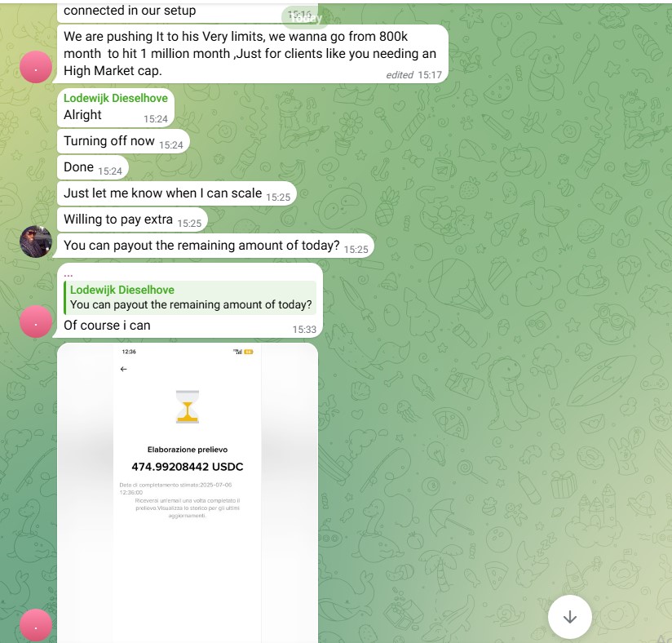This screenshot has height=643, width=672.
Task: Click the hourglass icon in the image
Action: [188, 406]
